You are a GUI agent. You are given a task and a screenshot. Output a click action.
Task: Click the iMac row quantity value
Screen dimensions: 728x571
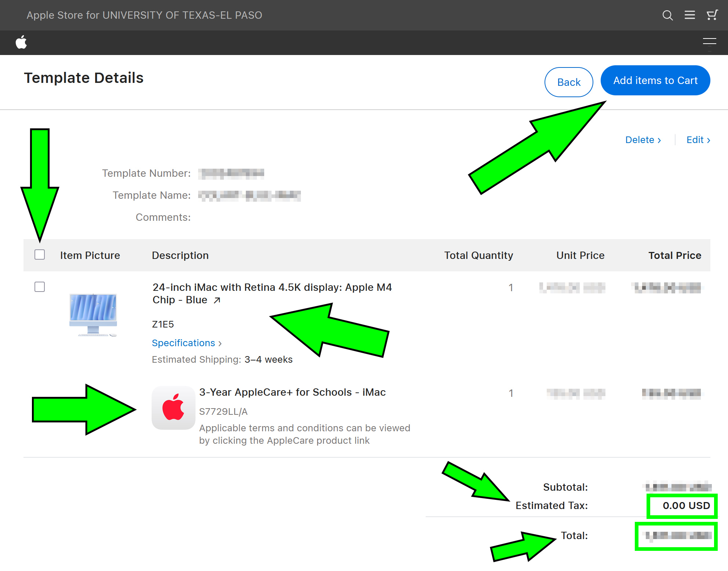[x=511, y=288]
